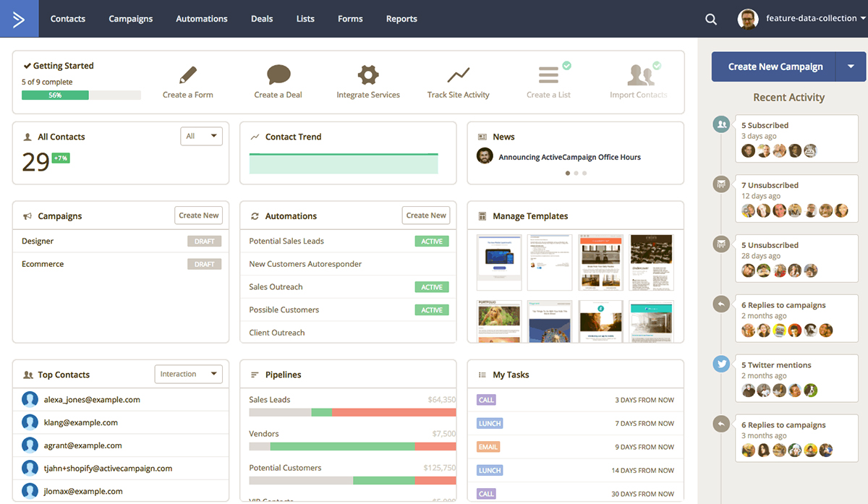Select the second news carousel dot
The height and width of the screenshot is (504, 868).
576,174
